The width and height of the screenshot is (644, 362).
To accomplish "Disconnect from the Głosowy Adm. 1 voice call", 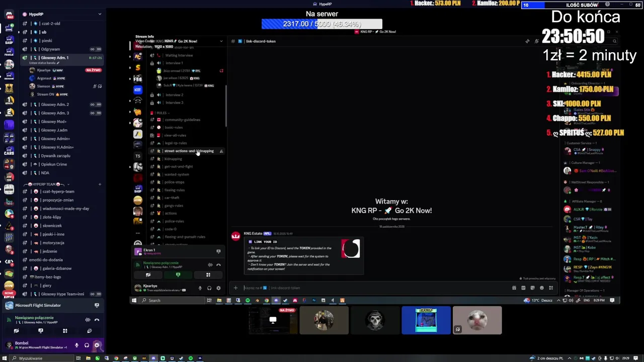I will pyautogui.click(x=97, y=320).
